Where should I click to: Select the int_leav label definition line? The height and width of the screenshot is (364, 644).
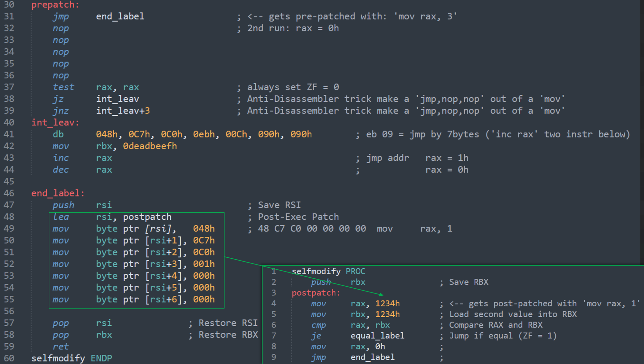click(55, 122)
